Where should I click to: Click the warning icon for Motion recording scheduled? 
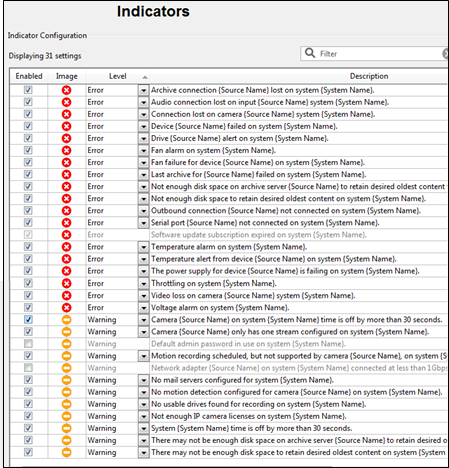[66, 356]
